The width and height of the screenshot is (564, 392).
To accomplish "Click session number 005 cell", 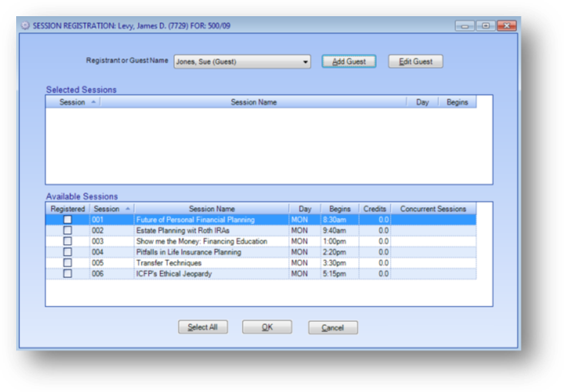I will tap(112, 263).
